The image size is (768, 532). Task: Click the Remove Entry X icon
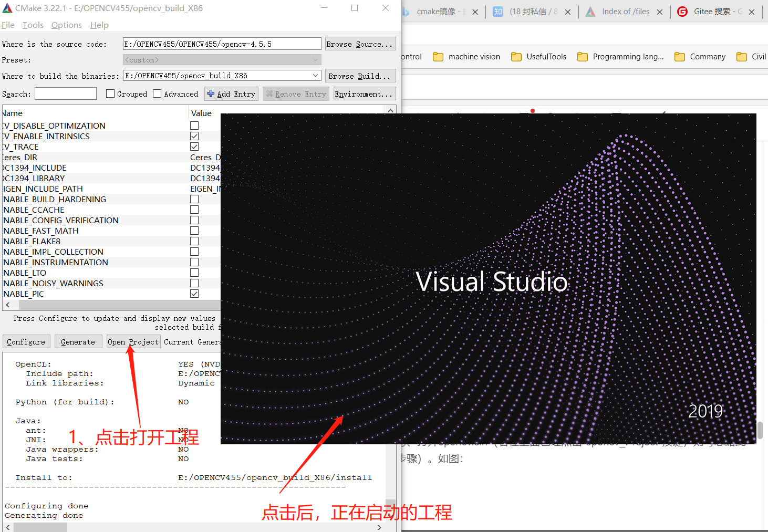point(268,93)
